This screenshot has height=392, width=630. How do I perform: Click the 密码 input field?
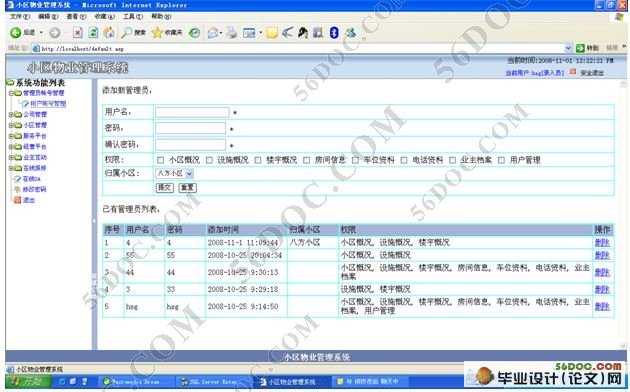tap(190, 129)
